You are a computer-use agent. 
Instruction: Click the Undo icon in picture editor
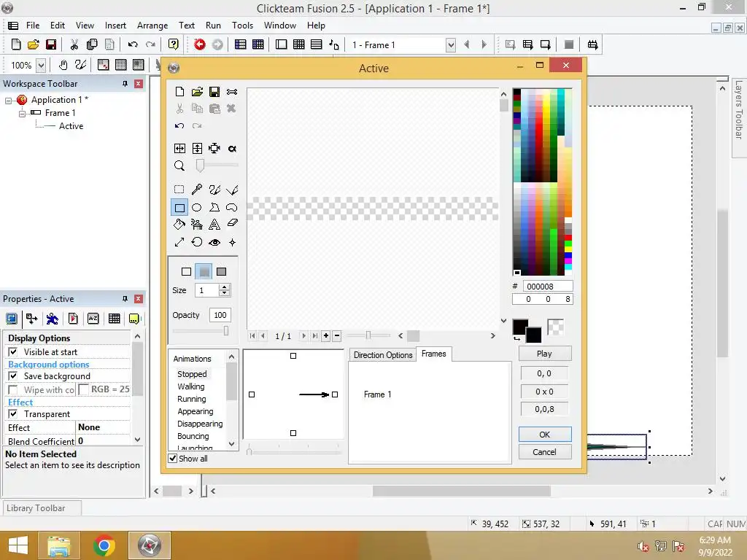point(179,125)
